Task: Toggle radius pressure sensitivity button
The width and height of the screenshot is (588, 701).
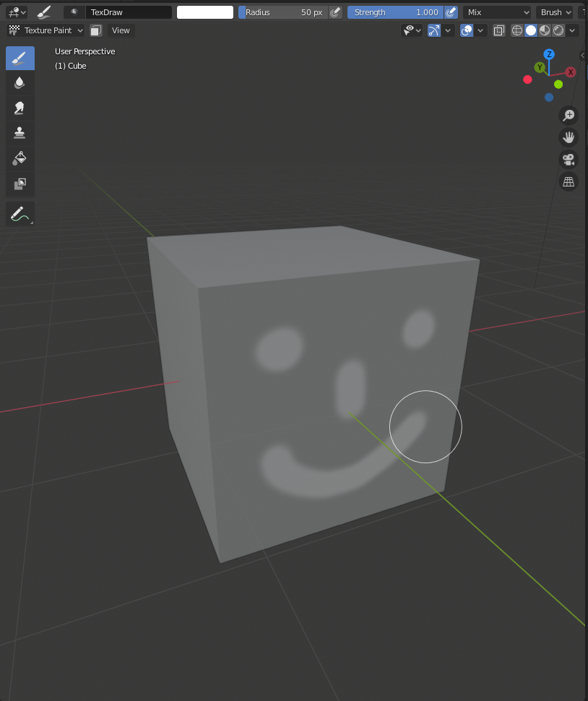Action: (x=335, y=12)
